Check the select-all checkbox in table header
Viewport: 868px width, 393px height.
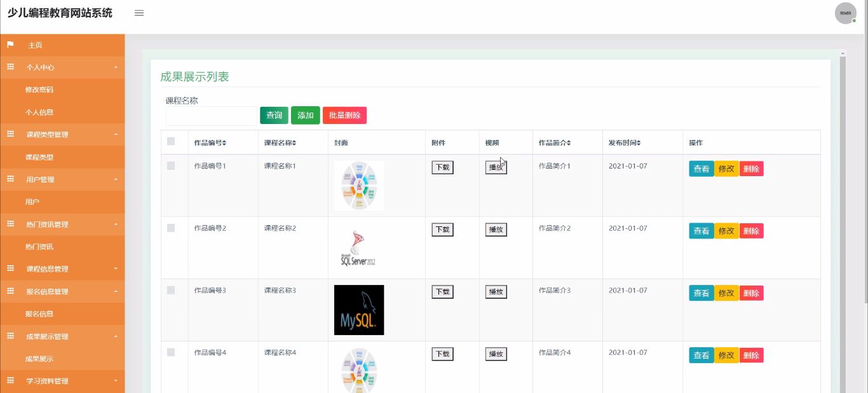click(x=171, y=141)
